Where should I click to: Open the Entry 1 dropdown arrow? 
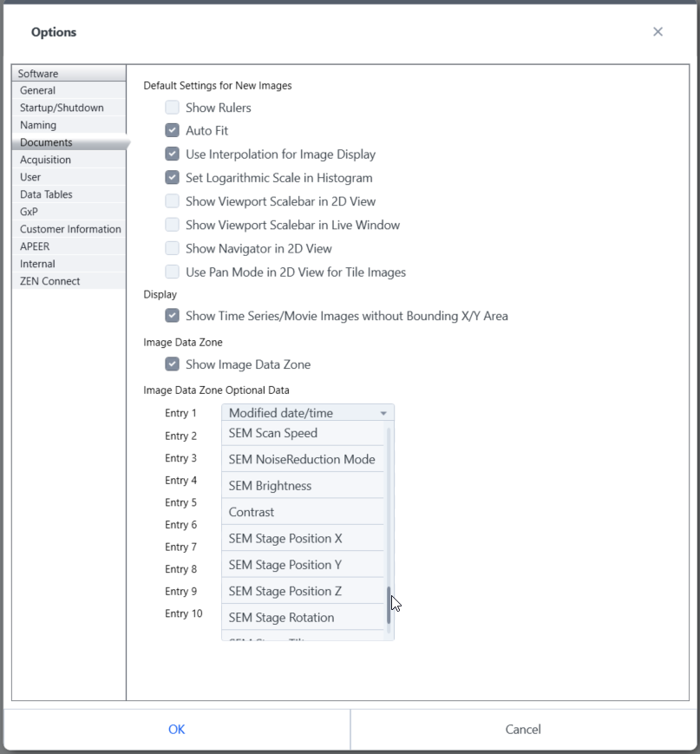[385, 412]
